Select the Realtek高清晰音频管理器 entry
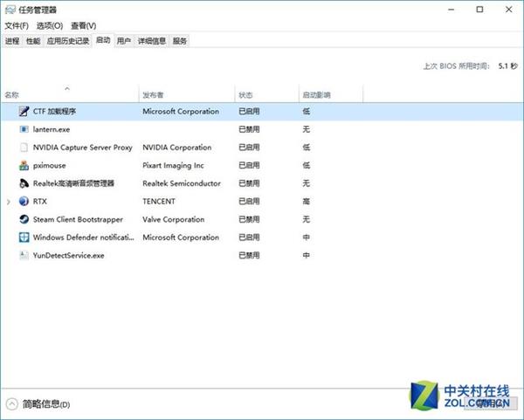Image resolution: width=524 pixels, height=420 pixels. tap(73, 183)
